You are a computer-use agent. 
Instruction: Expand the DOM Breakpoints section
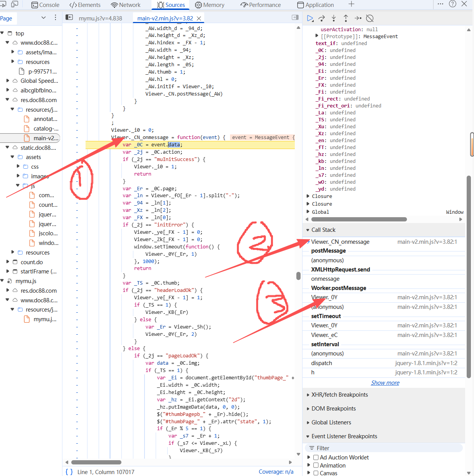[x=333, y=409]
